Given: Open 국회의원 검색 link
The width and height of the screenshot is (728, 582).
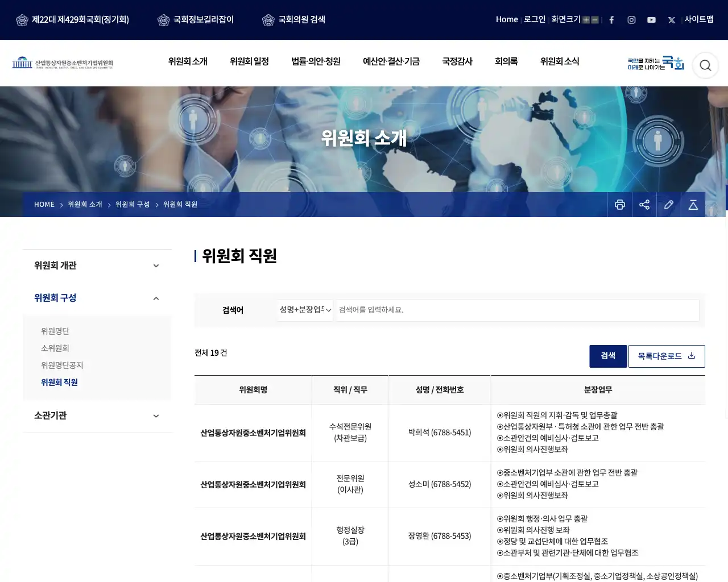Looking at the screenshot, I should tap(294, 20).
